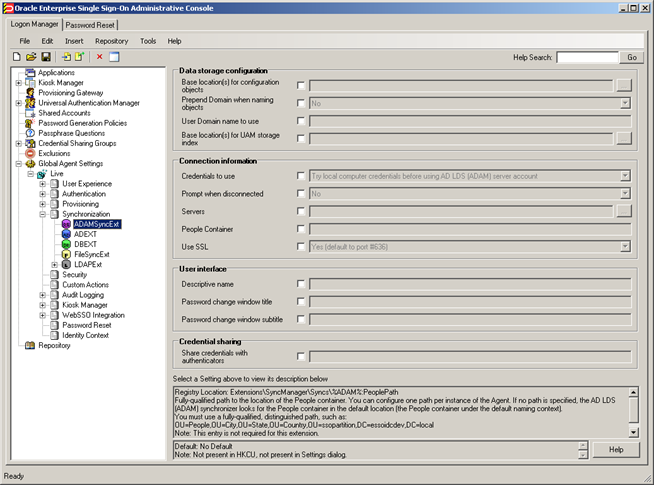This screenshot has height=485, width=654.
Task: Click the Kiosk Manager top-level icon
Action: tap(30, 83)
